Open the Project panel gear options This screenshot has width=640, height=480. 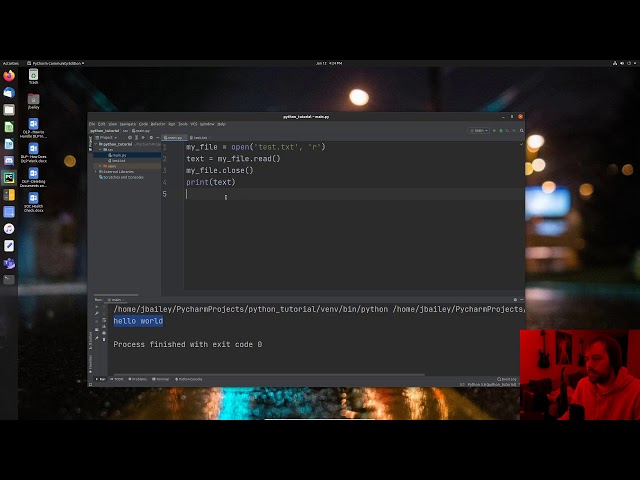(151, 138)
